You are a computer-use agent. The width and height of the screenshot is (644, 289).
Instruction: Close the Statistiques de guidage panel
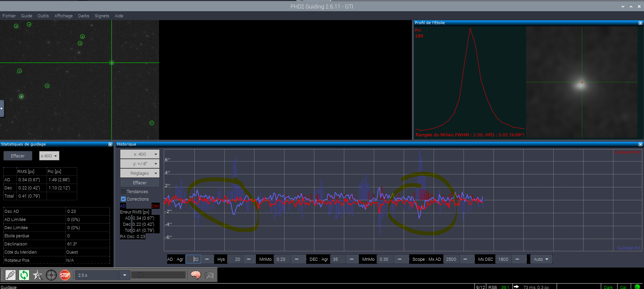click(110, 144)
